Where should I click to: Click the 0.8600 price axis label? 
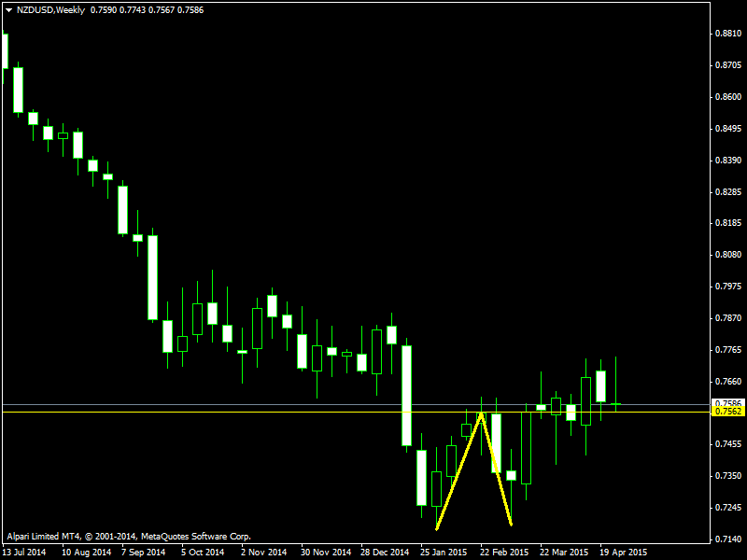click(728, 97)
